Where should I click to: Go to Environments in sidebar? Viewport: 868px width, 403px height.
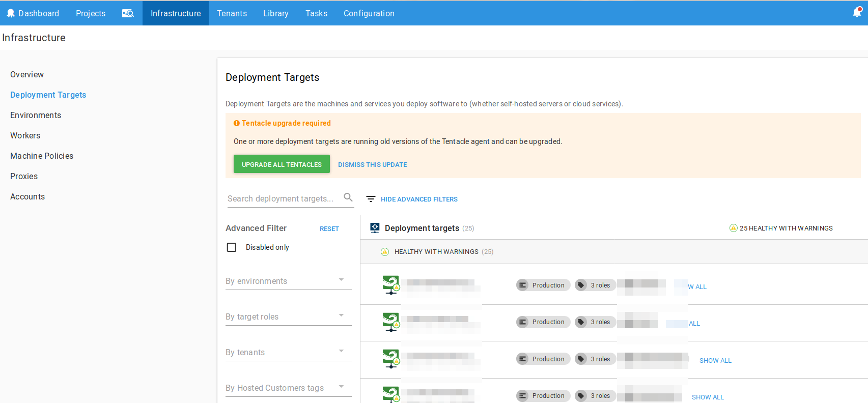[36, 115]
